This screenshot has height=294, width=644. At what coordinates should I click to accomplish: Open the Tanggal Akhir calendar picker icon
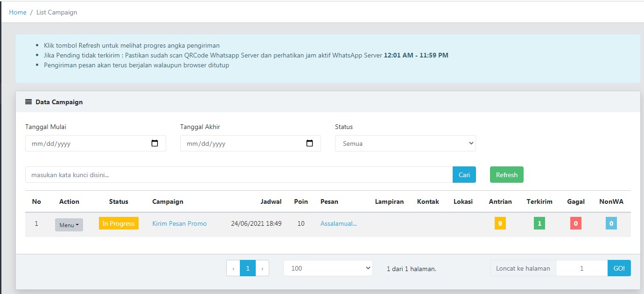click(x=309, y=143)
